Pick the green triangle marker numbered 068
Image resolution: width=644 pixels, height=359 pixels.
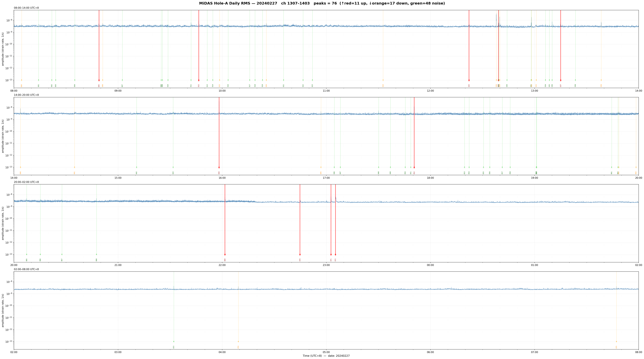(x=97, y=254)
